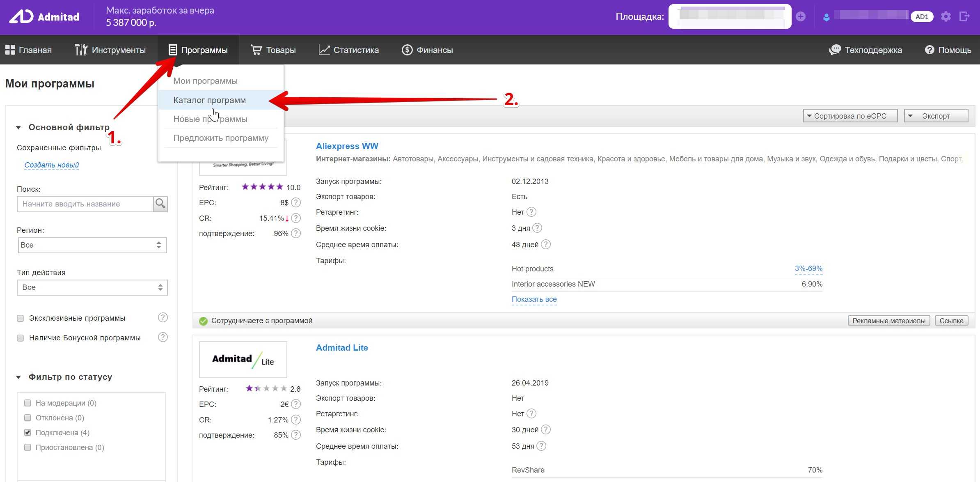The height and width of the screenshot is (482, 980).
Task: Show EPC help for Aliexpress WW
Action: [296, 202]
